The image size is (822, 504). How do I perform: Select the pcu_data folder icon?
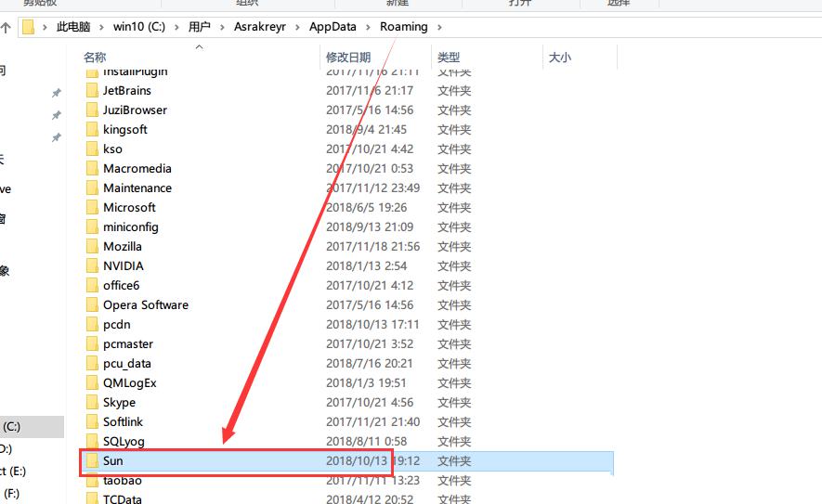point(92,363)
